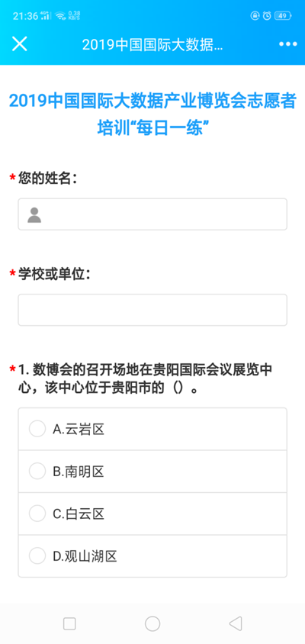305x644 pixels.
Task: Select radio option A.云岩区
Action: click(x=152, y=429)
